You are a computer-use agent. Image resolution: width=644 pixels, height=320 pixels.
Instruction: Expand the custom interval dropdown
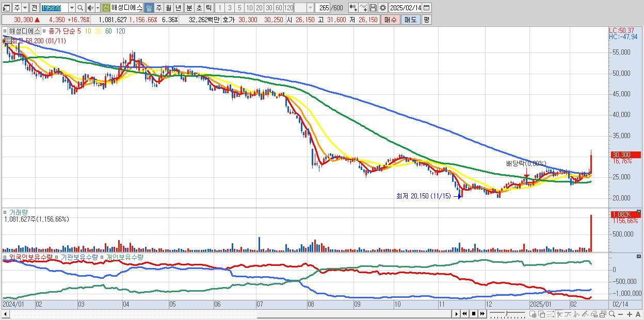pyautogui.click(x=310, y=8)
